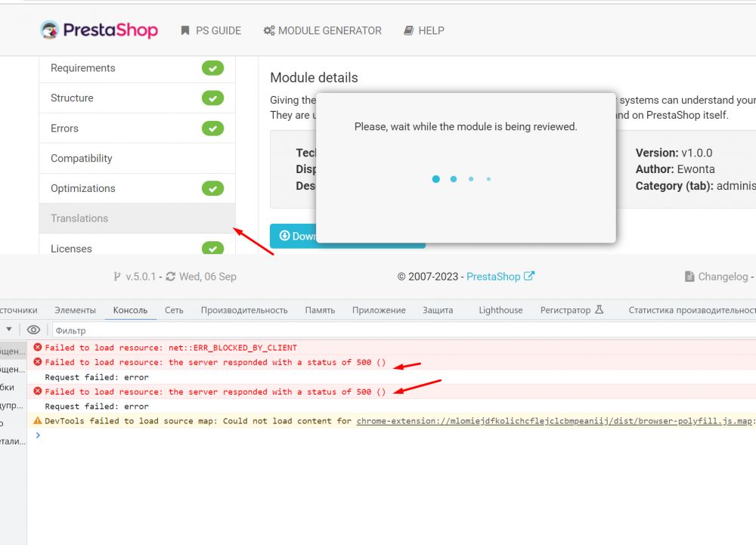
Task: Click the green check badge on Requirements
Action: [x=212, y=69]
